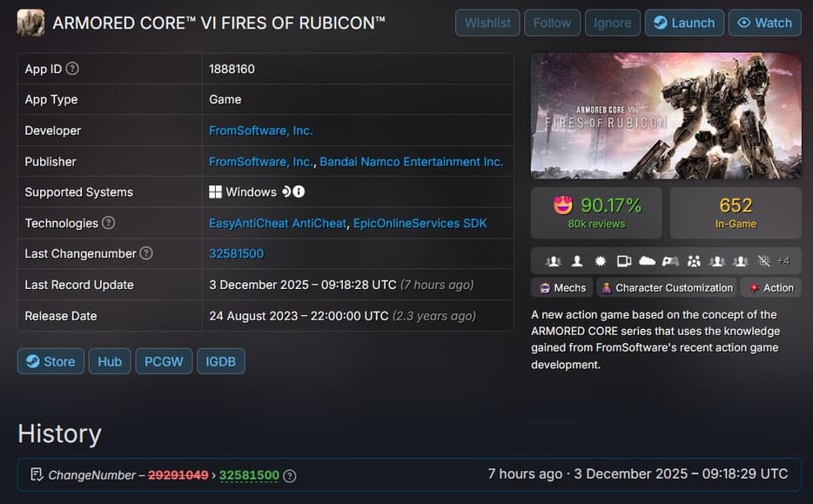The width and height of the screenshot is (813, 504).
Task: Toggle Wishlist for this game
Action: coord(487,23)
